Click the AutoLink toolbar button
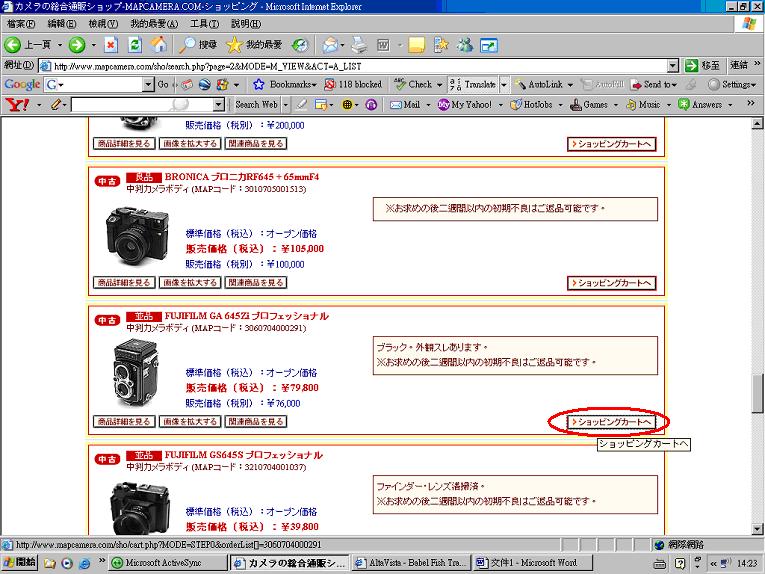Image resolution: width=765 pixels, height=574 pixels. click(540, 84)
